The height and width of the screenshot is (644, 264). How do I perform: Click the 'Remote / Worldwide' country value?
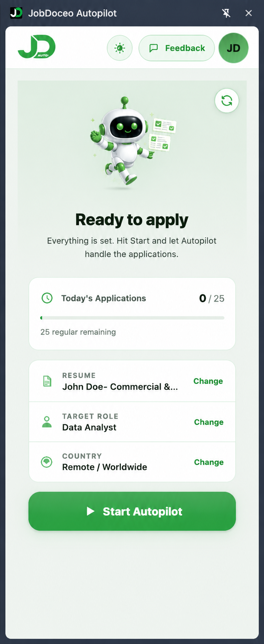[x=105, y=467]
